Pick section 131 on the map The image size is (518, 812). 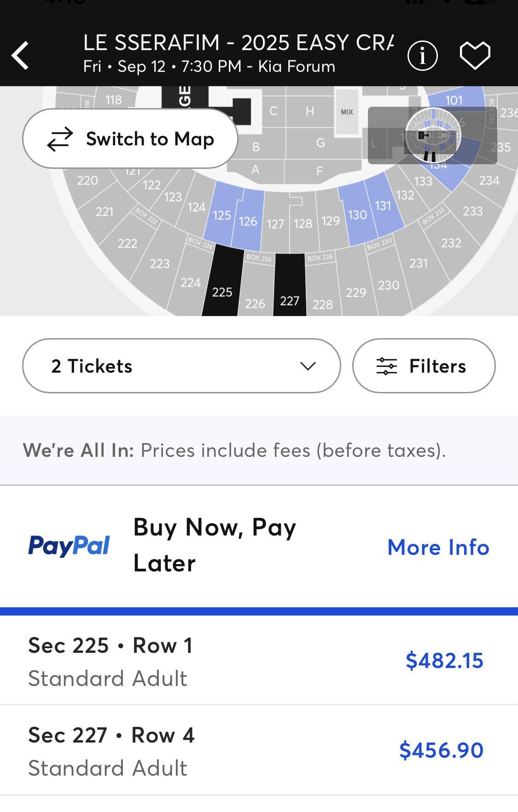[x=383, y=205]
